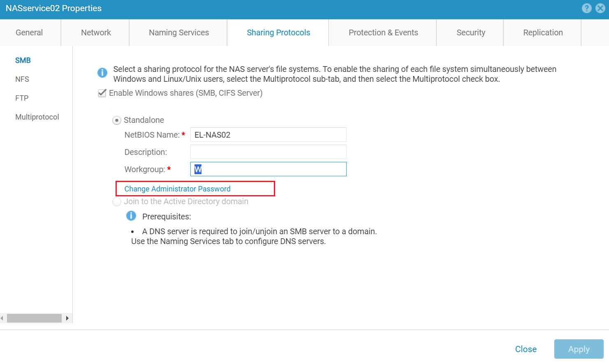The width and height of the screenshot is (609, 364).
Task: Click into the NetBIOS Name field
Action: pyautogui.click(x=268, y=135)
